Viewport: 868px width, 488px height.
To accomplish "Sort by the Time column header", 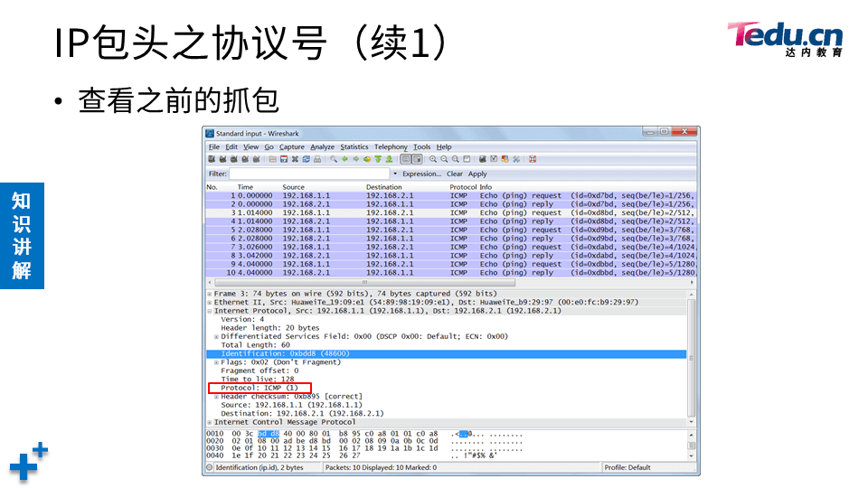I will tap(245, 187).
